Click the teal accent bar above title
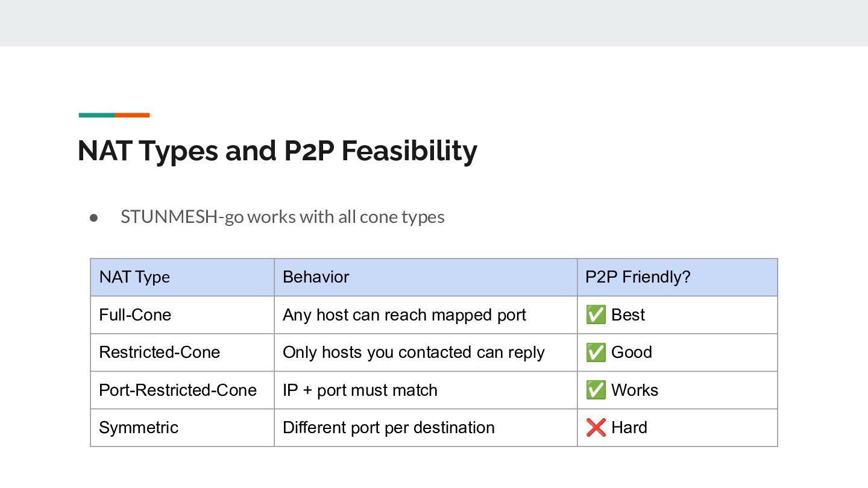This screenshot has width=868, height=488. (x=96, y=115)
